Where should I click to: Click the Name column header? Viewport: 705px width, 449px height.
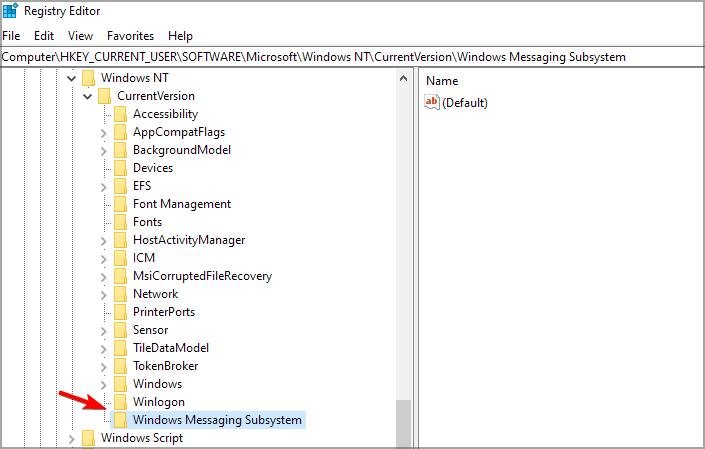click(442, 81)
